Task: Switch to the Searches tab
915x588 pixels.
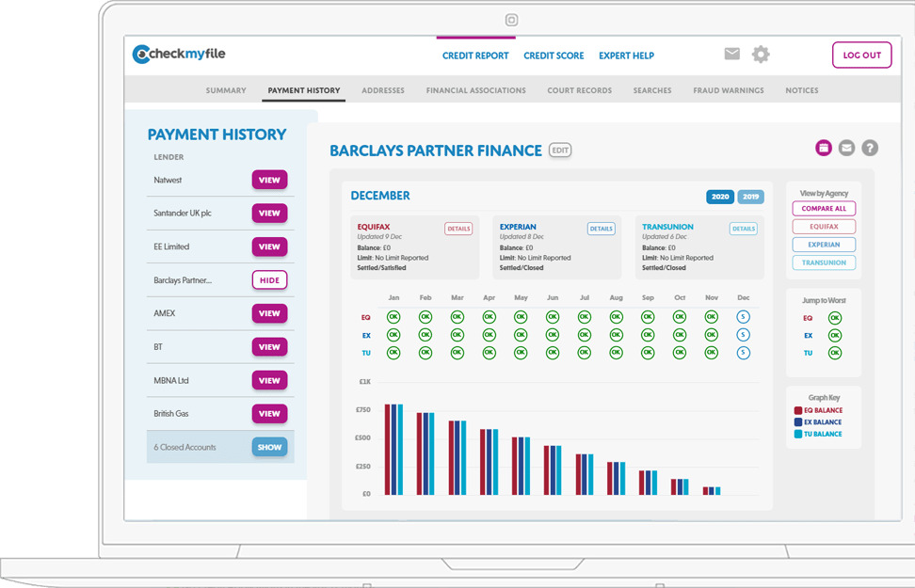Action: 652,90
